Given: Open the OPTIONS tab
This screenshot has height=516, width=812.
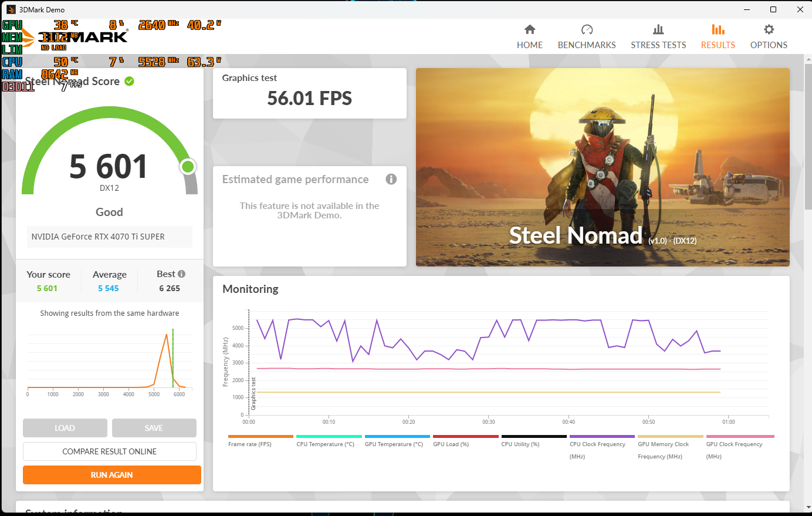Looking at the screenshot, I should click(x=769, y=37).
